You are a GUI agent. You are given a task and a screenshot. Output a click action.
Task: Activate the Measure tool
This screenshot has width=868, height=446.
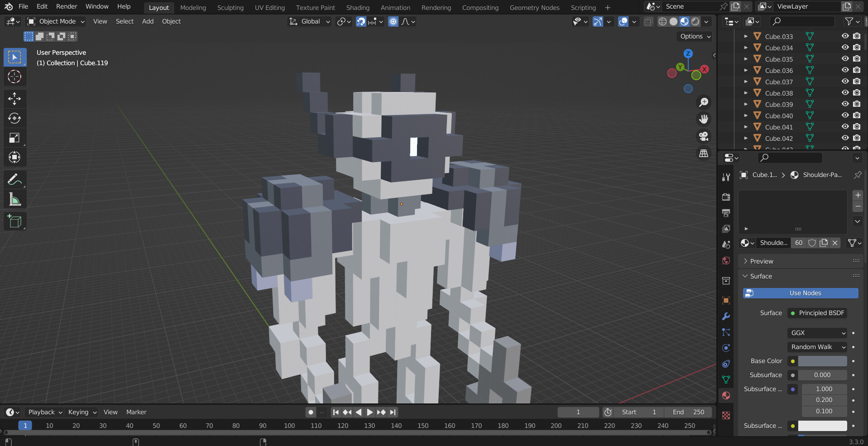[x=15, y=199]
